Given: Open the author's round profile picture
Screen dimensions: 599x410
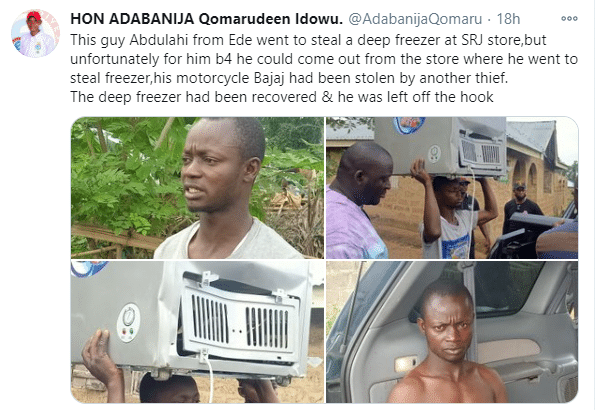Looking at the screenshot, I should [x=36, y=34].
